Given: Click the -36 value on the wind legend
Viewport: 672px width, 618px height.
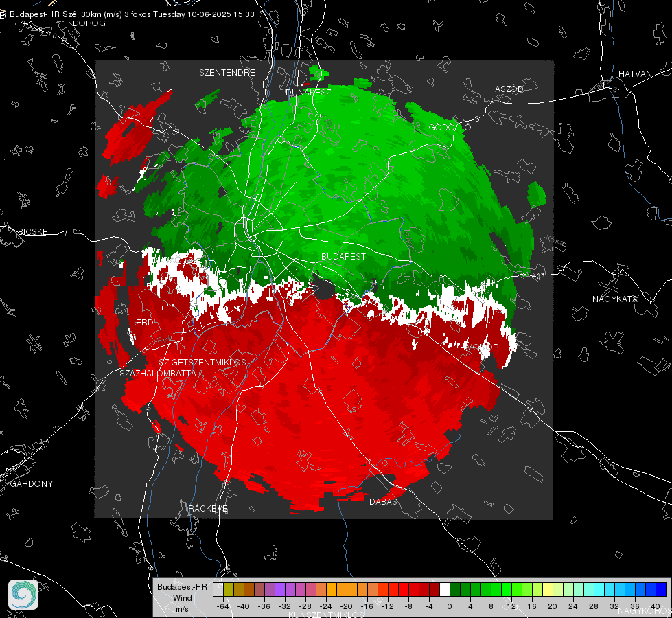Looking at the screenshot, I should 264,606.
